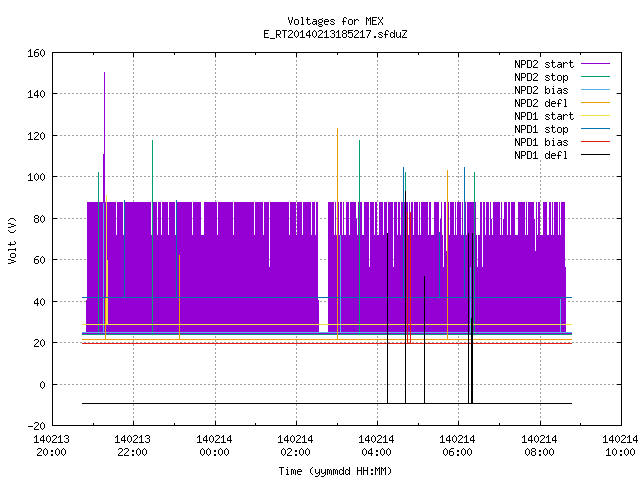Viewport: 640px width, 480px height.
Task: Click the 140213 22:00 time tick label
Action: (x=133, y=446)
